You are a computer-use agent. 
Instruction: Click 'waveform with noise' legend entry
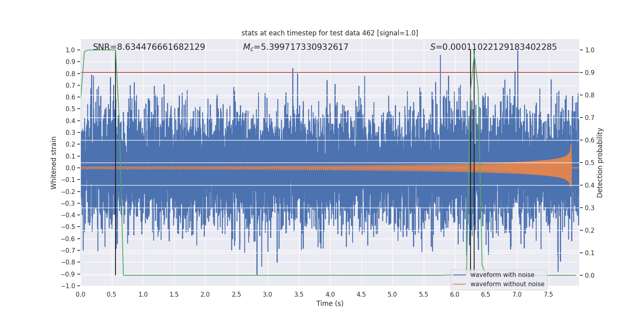pos(502,275)
